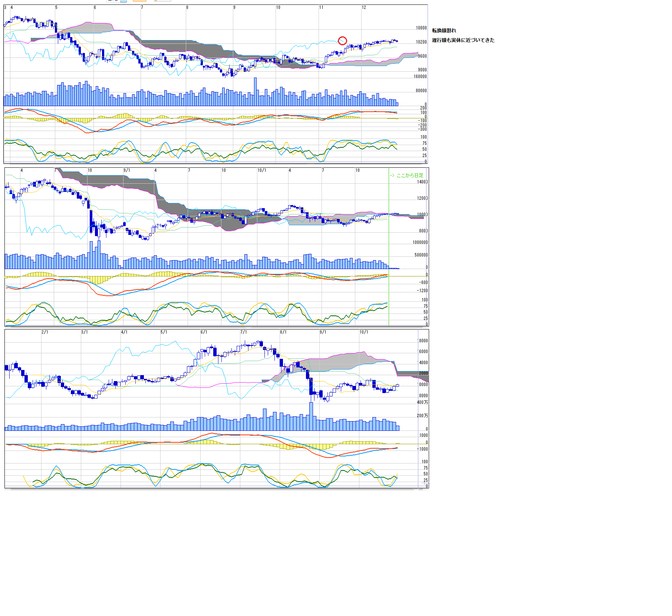Click the 10800 price axis label
The width and height of the screenshot is (672, 616).
[421, 28]
